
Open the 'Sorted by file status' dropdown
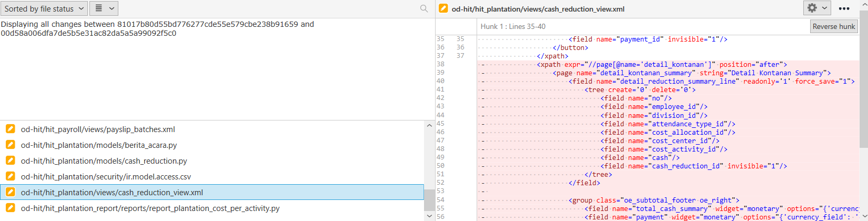pos(44,8)
